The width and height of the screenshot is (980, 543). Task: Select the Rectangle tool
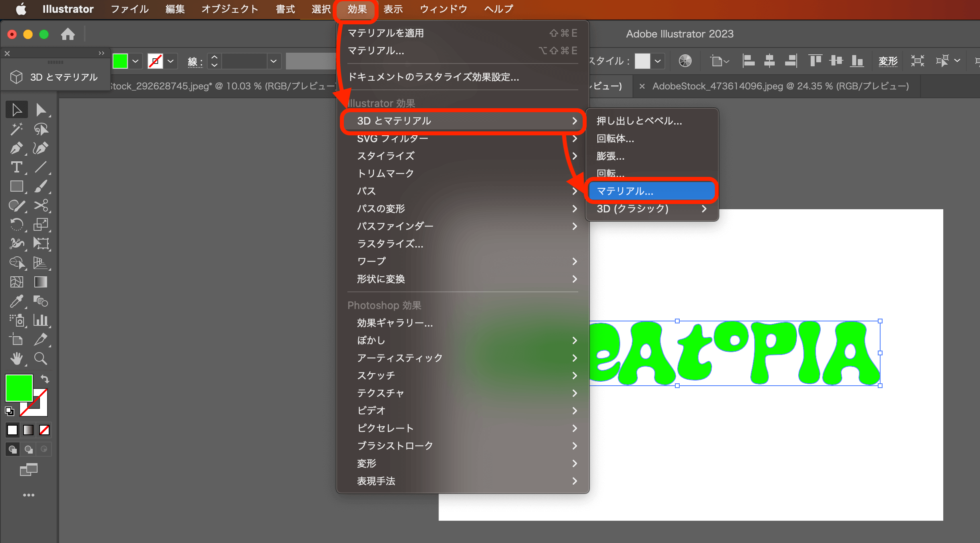coord(17,186)
